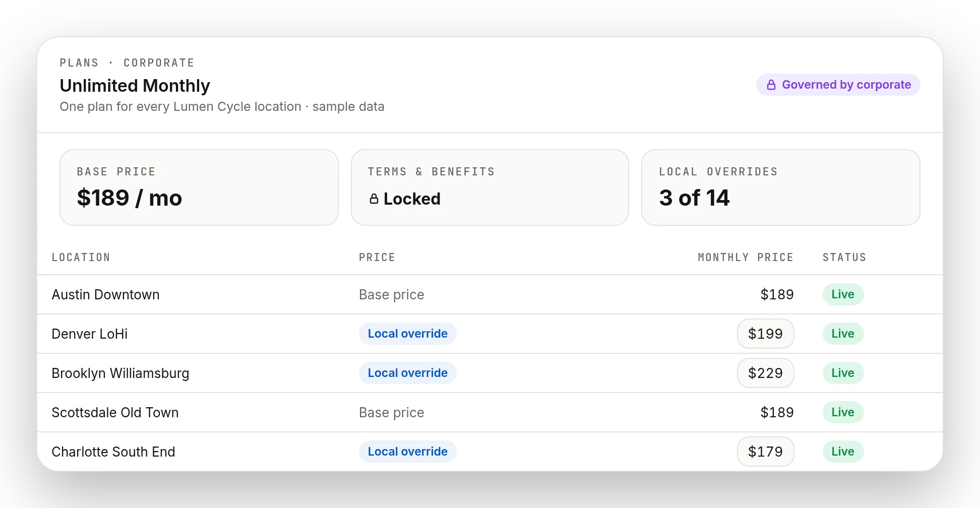Click the Price column header
Image resolution: width=980 pixels, height=508 pixels.
pos(377,258)
